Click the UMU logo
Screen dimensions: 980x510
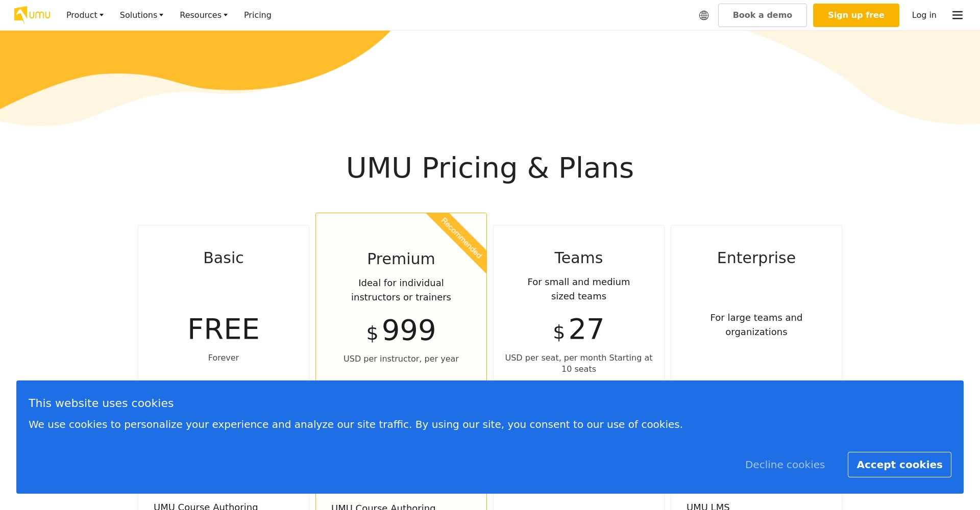pyautogui.click(x=32, y=15)
